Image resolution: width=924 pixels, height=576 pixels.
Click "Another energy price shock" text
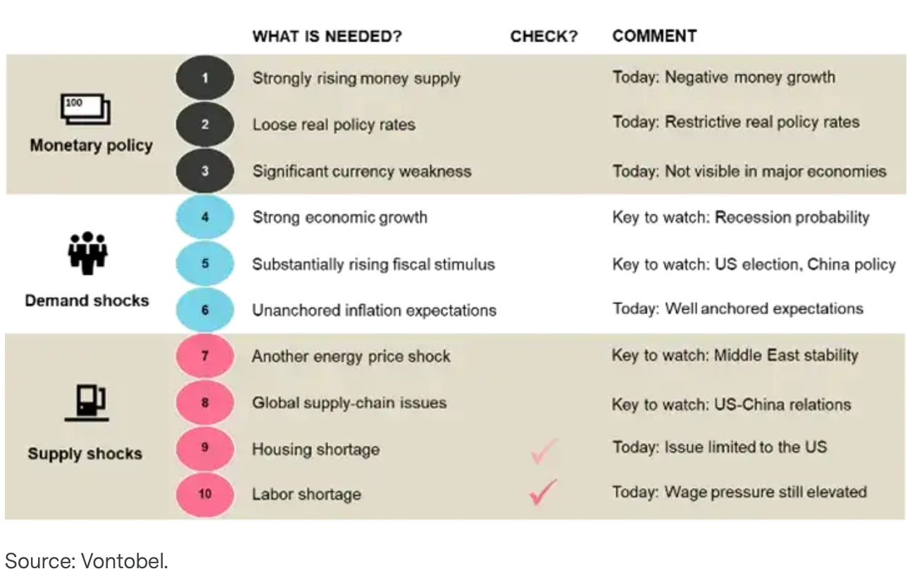(351, 356)
